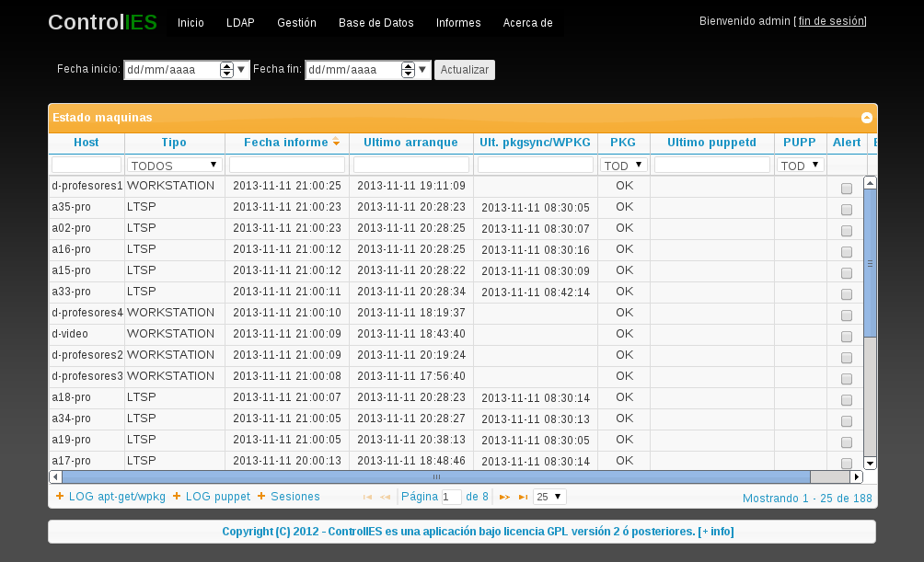Open LOG apt-get/wpkg

tap(117, 497)
